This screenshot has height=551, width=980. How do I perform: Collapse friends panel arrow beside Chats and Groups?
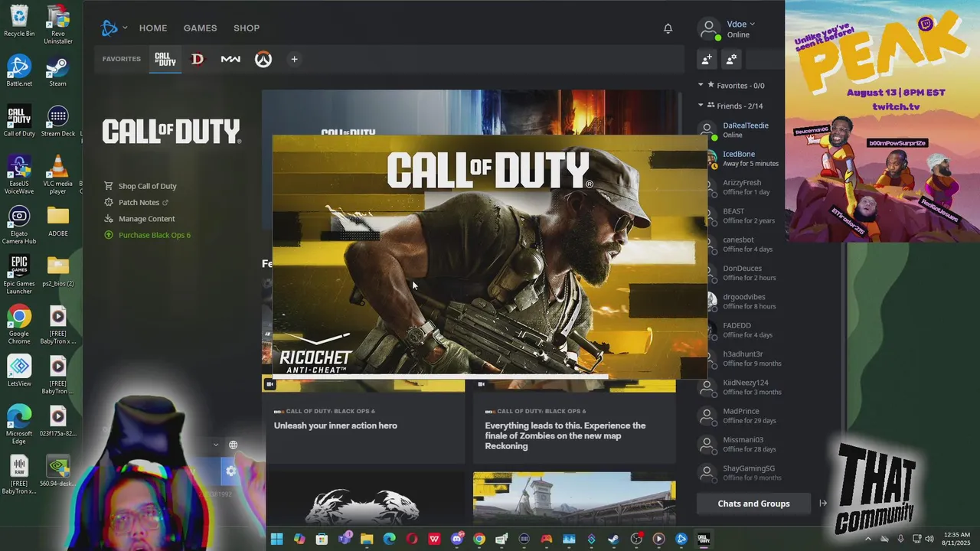point(823,504)
